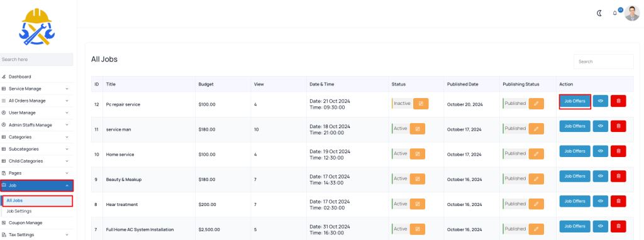Edit publishing status of service man job
Viewport: 644px width, 240px height.
coord(536,129)
